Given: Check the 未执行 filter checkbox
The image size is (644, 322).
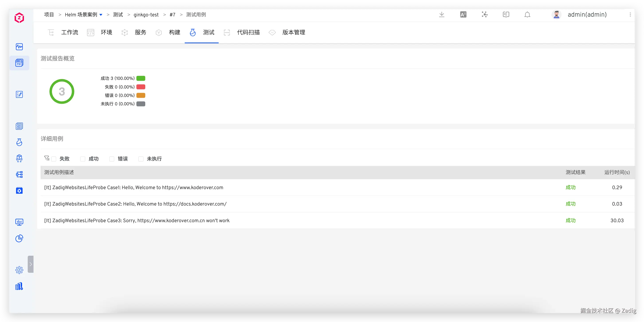Looking at the screenshot, I should pyautogui.click(x=141, y=159).
